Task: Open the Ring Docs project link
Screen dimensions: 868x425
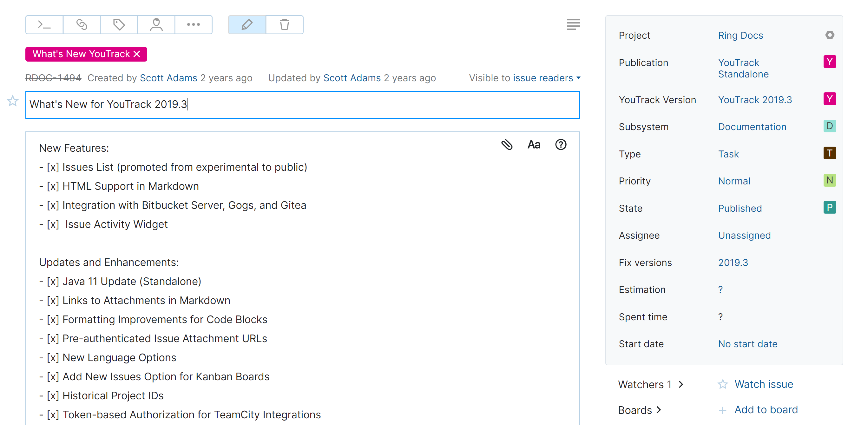Action: (740, 35)
